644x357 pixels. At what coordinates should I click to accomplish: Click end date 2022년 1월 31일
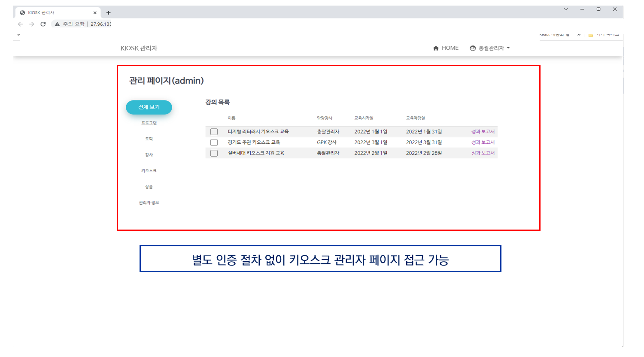coord(424,132)
